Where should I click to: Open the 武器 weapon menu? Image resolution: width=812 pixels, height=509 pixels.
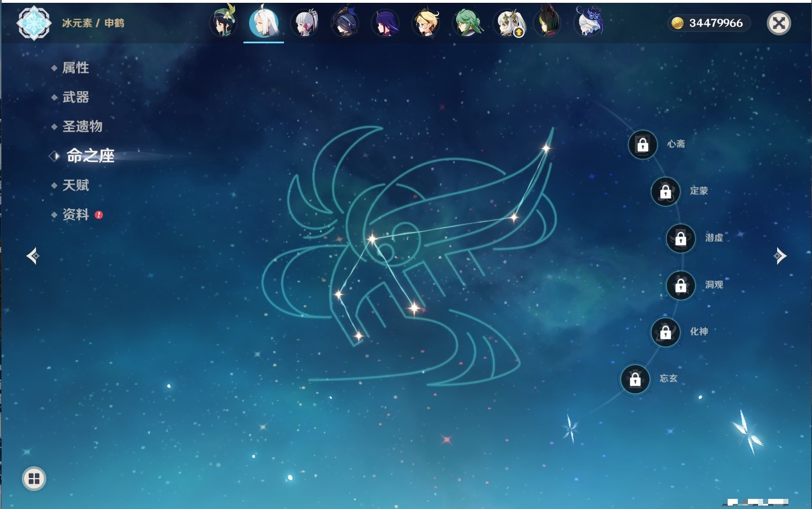click(x=75, y=97)
